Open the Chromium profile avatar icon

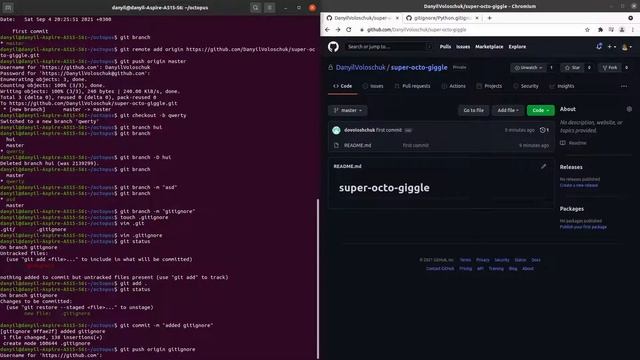622,30
